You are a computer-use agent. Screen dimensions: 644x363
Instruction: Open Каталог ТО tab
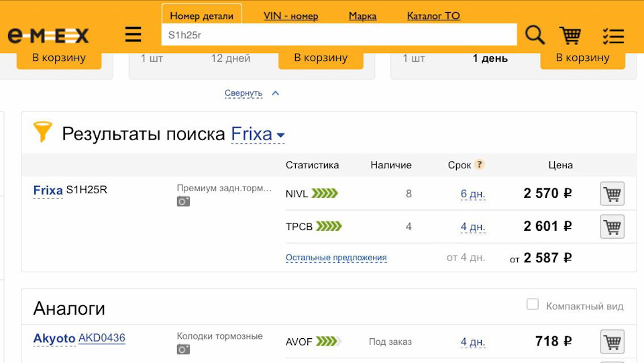[x=433, y=16]
